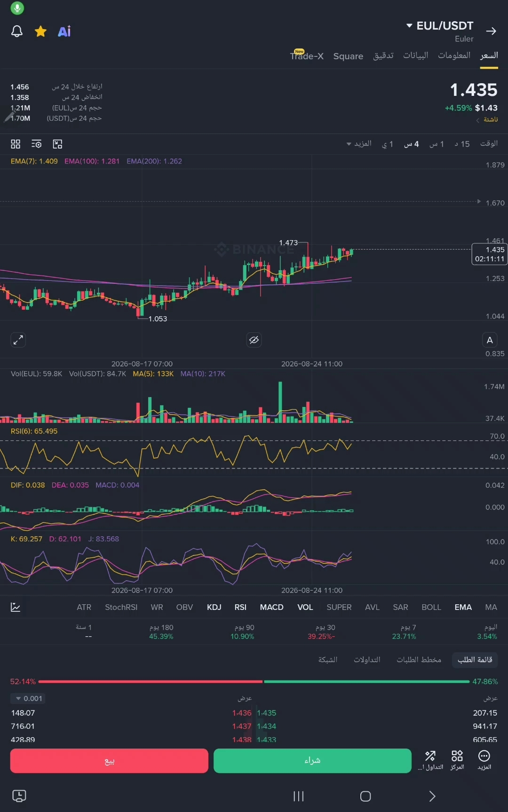Tap the green microphone indicator
The width and height of the screenshot is (508, 812).
pos(17,8)
